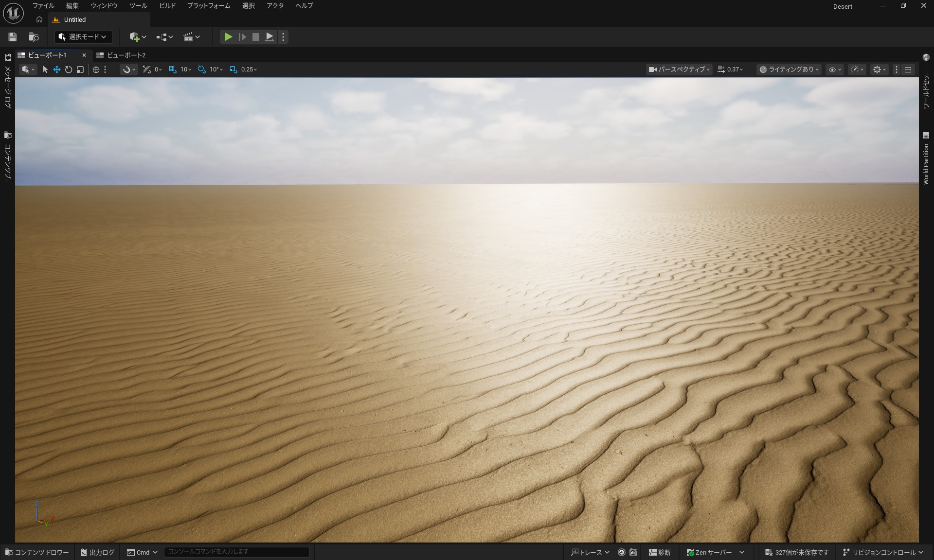Open リビジョンコントロール in the status bar
This screenshot has width=934, height=560.
pos(882,552)
